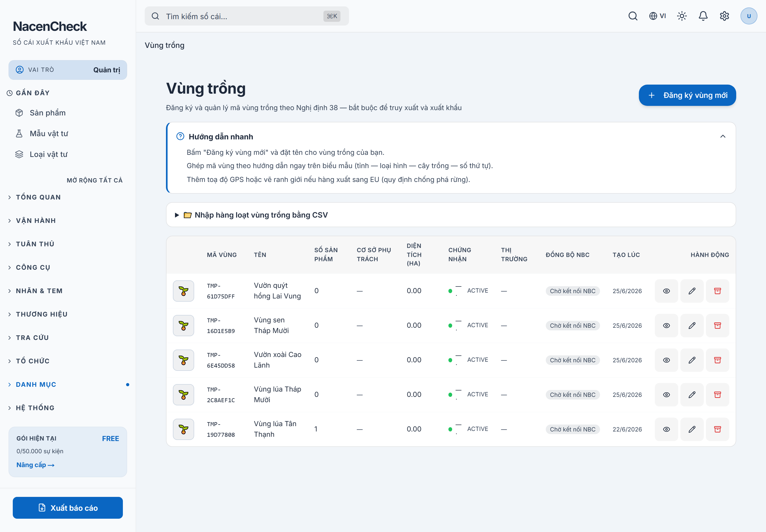This screenshot has height=532, width=766.
Task: Edit the Vườn quýt hồng Lai Vung row
Action: (692, 291)
